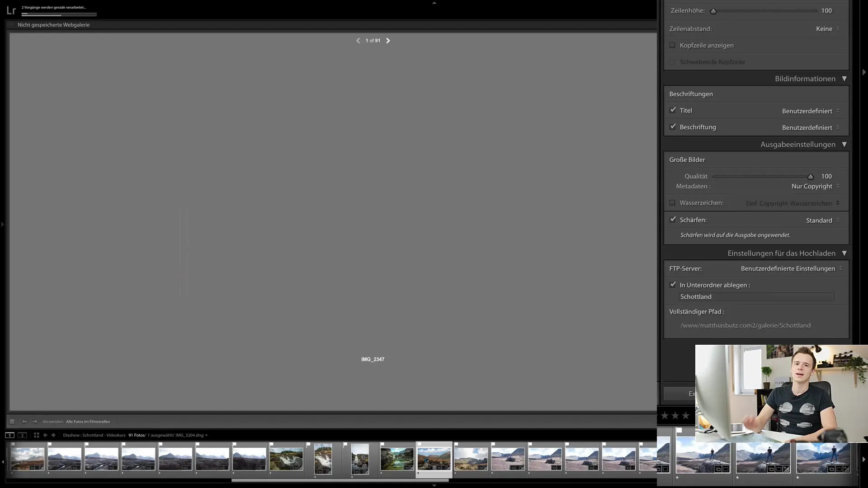Screen dimensions: 868x488
Task: Toggle In Unterordner ablegen checkbox
Action: 673,285
